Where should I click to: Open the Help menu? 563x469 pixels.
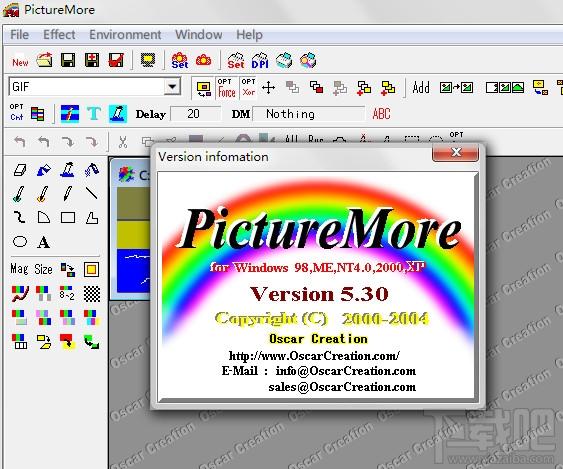click(249, 35)
